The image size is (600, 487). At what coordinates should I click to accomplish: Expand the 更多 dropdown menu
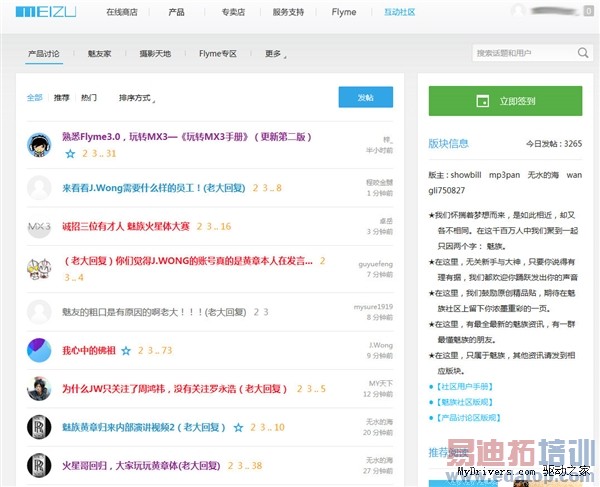[275, 54]
